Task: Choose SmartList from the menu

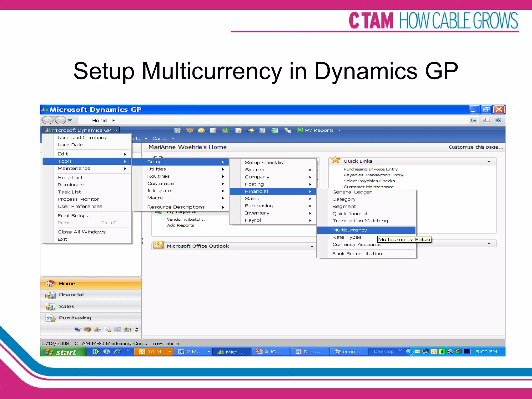Action: click(87, 177)
